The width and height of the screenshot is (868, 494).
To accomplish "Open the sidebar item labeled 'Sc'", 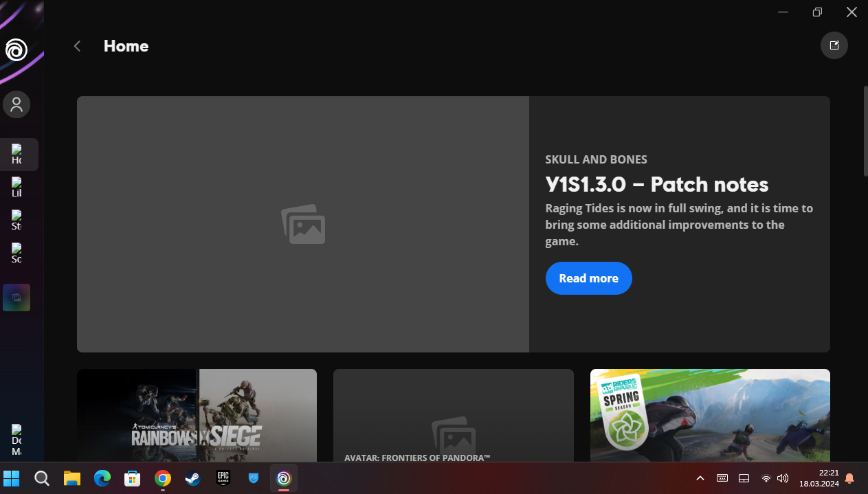I will 16,254.
